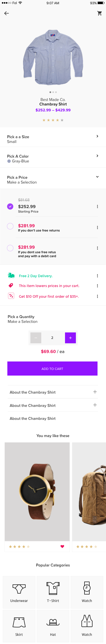Viewport: 106px width, 644px height.
Task: Tap the red heart on watch card
Action: pyautogui.click(x=62, y=546)
